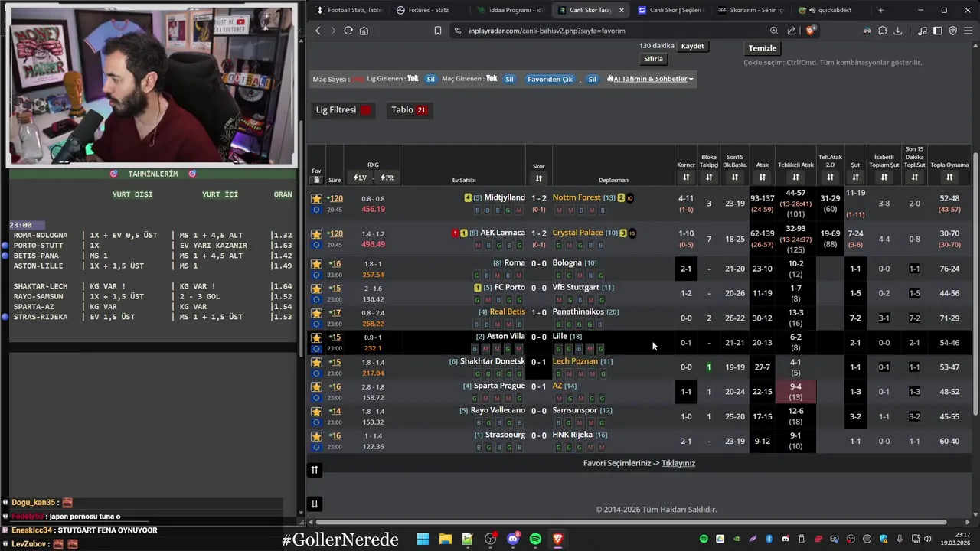Open browser home page icon

[x=364, y=31]
